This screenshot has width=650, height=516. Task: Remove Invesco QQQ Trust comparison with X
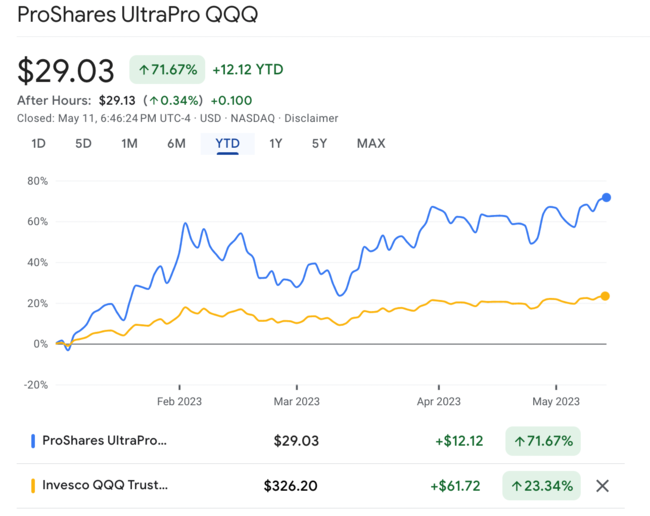pyautogui.click(x=602, y=486)
